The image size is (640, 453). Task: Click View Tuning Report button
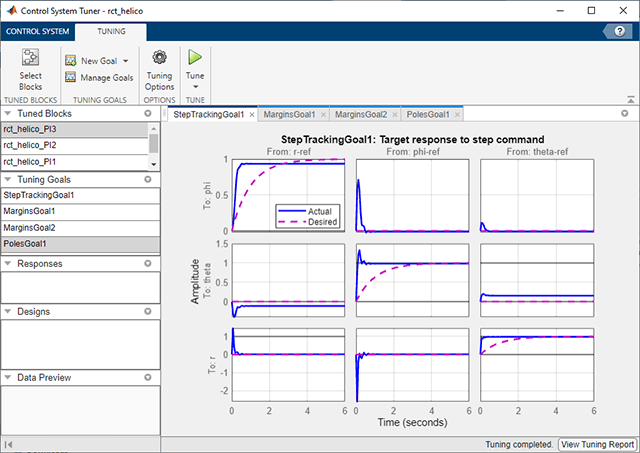point(597,443)
